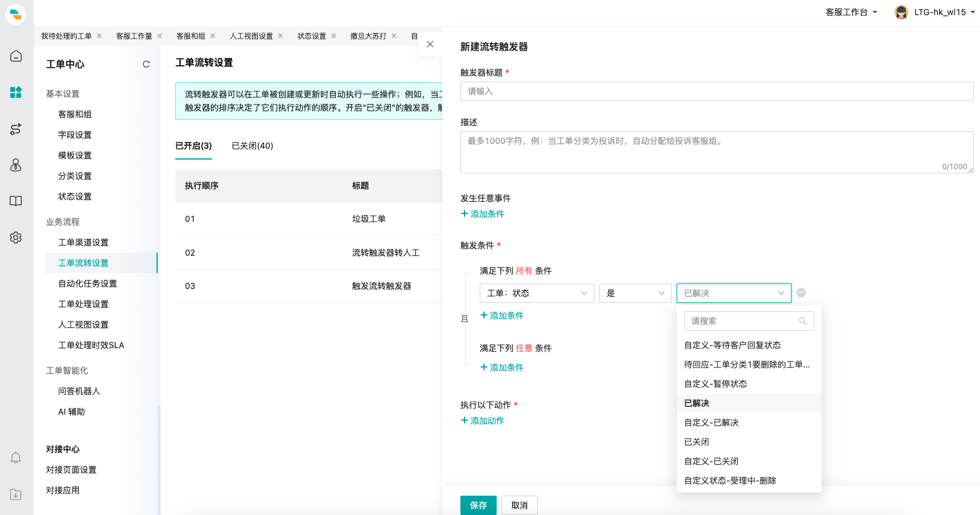Choose 自定义-已解决 option
This screenshot has width=980, height=515.
coord(749,423)
